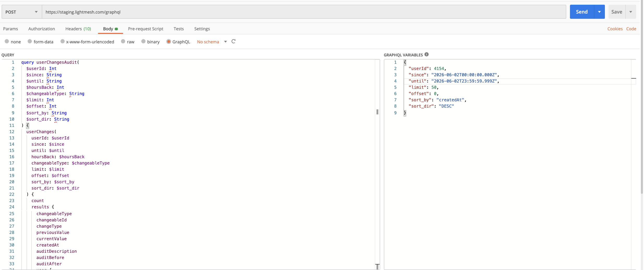Click the "sort_by": "createdAt" line
The width and height of the screenshot is (644, 270).
click(x=438, y=100)
